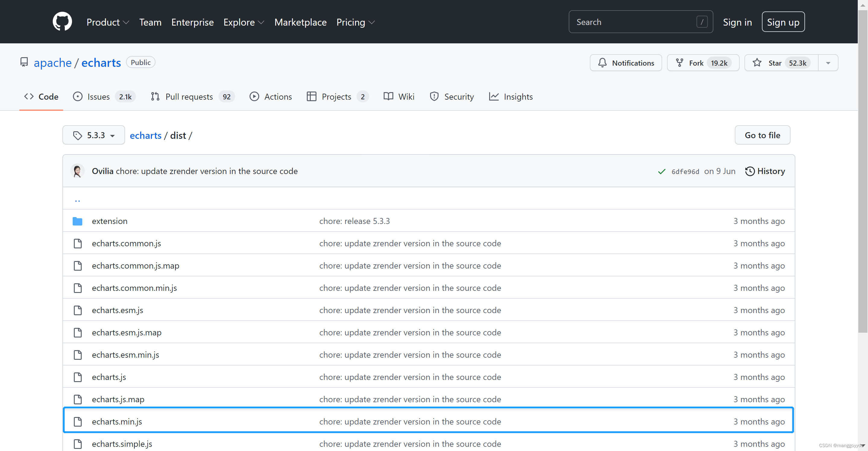The width and height of the screenshot is (868, 451).
Task: Click the echarts repository title link
Action: [x=101, y=63]
